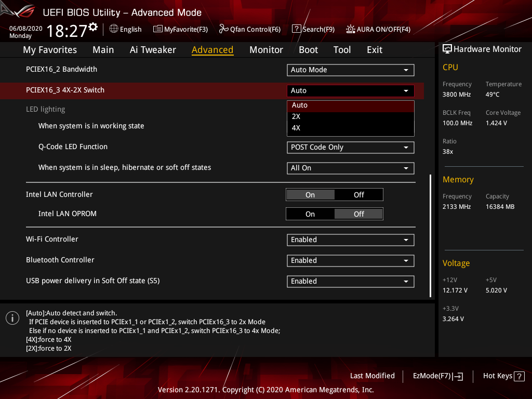The width and height of the screenshot is (532, 399).
Task: Click +12V voltage value 12.172 V
Action: click(455, 290)
